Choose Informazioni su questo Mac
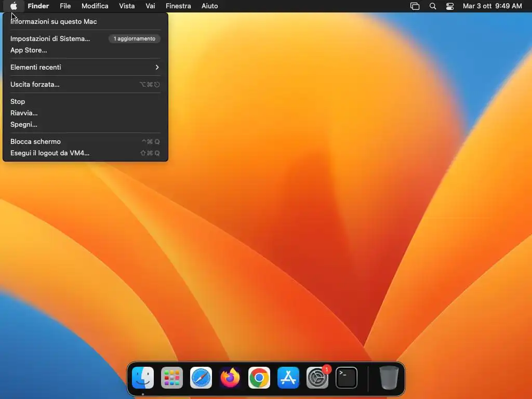 click(85, 21)
